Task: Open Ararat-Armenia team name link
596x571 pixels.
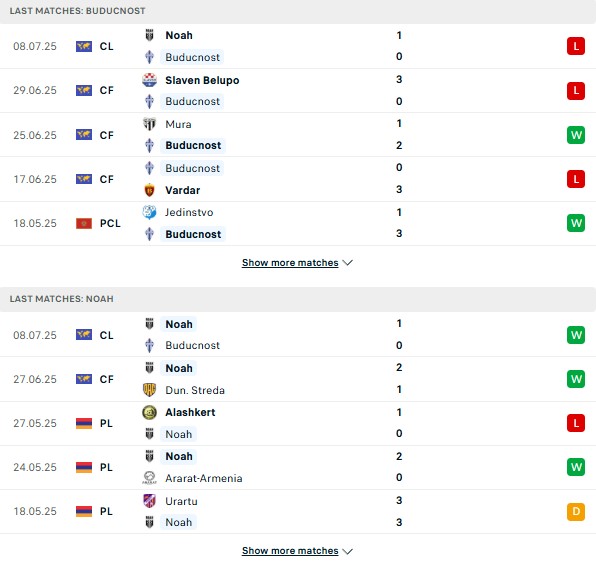Action: 204,478
